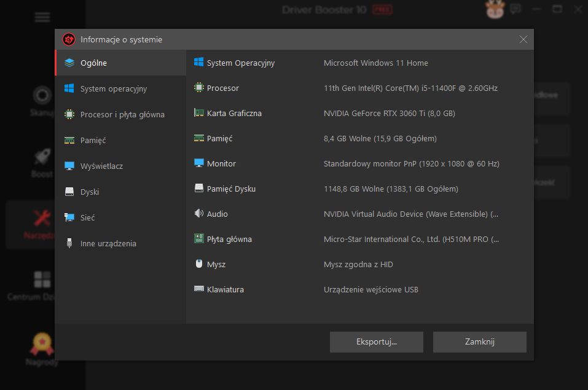This screenshot has height=390, width=588.
Task: Click RAM icon beside sidebar Pamięć
Action: point(69,140)
